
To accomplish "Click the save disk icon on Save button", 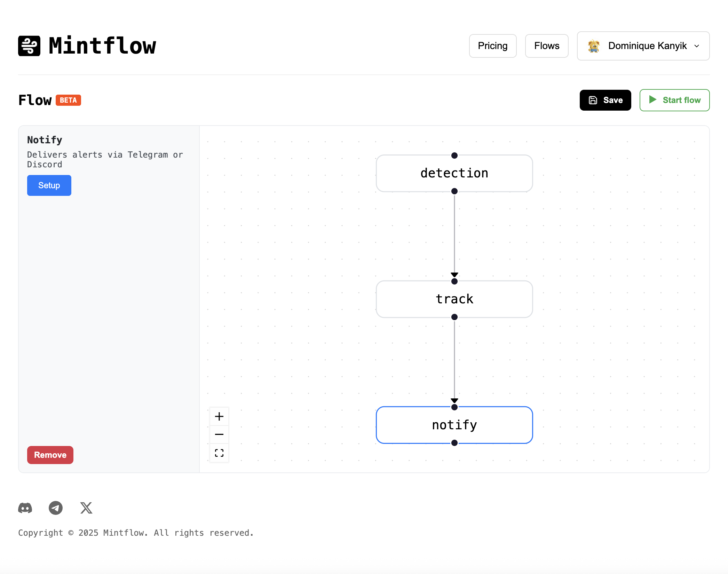I will pyautogui.click(x=593, y=100).
